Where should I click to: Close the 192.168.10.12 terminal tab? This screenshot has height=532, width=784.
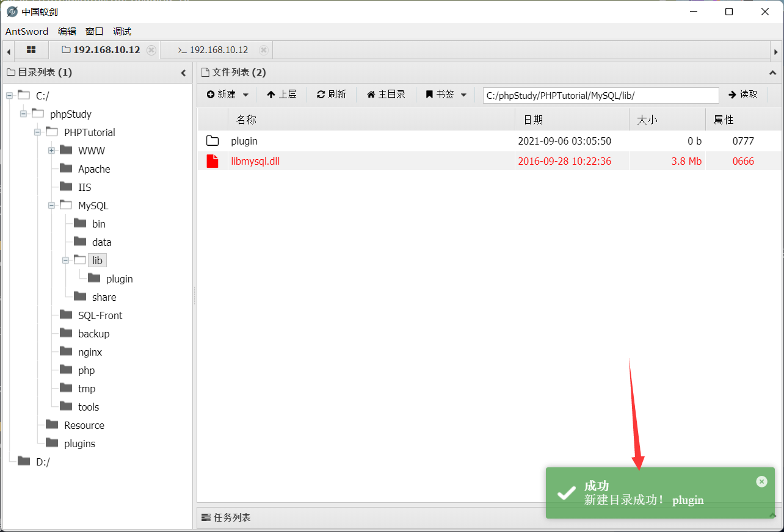pyautogui.click(x=263, y=50)
